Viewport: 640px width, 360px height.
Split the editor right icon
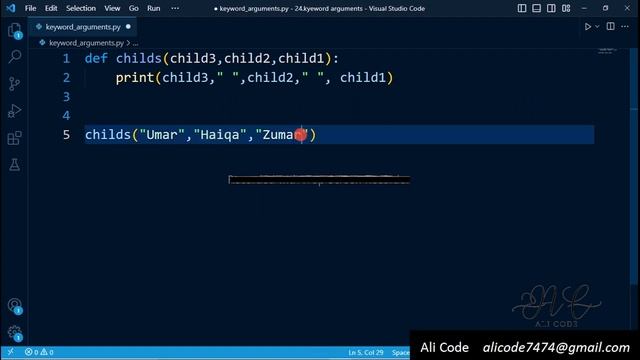pos(610,27)
